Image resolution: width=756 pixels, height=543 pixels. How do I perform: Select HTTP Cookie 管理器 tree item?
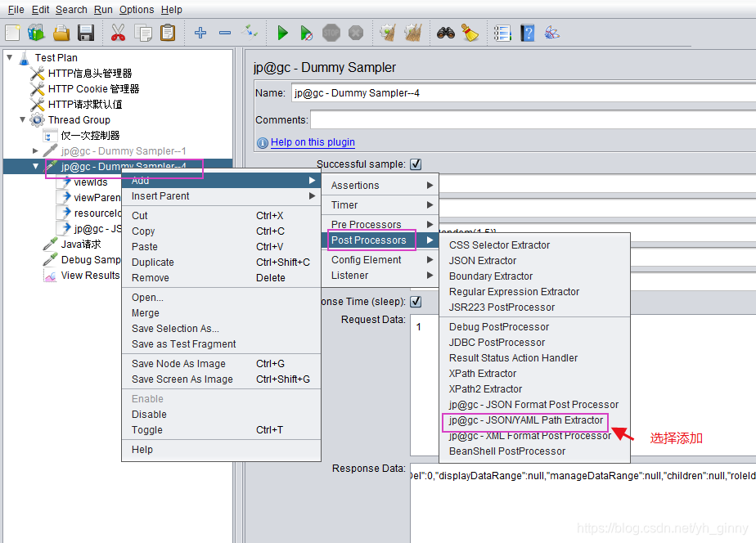(x=93, y=88)
